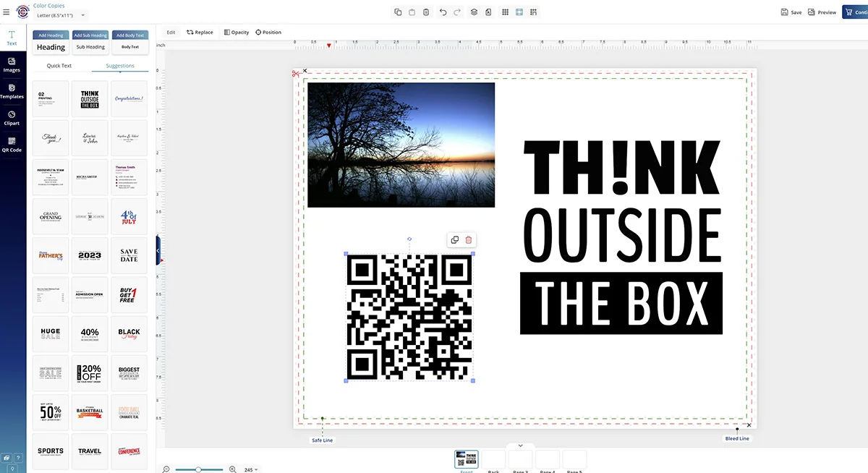
Task: Open the Images sidebar panel
Action: point(12,65)
